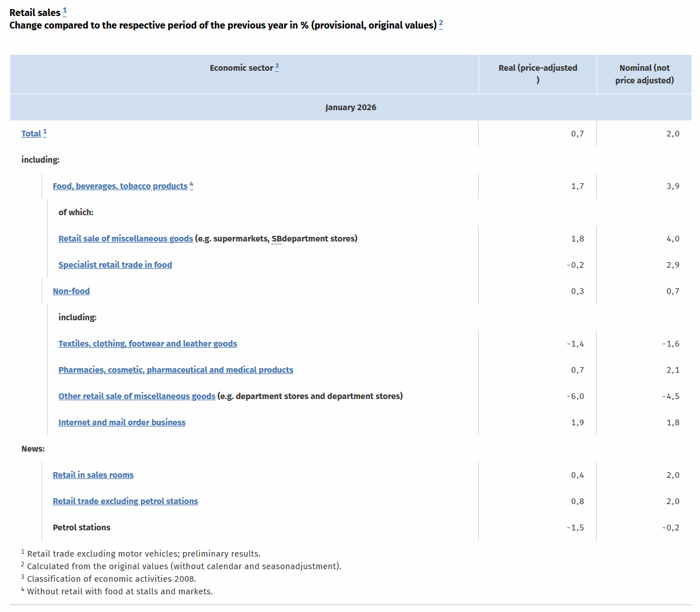The width and height of the screenshot is (700, 612).
Task: Open the Total retail sales link
Action: pyautogui.click(x=31, y=134)
